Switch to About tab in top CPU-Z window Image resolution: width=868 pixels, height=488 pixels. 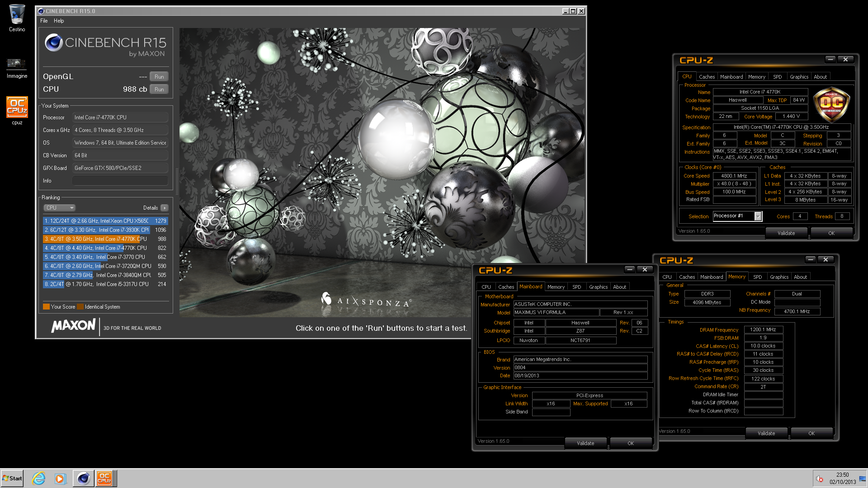pyautogui.click(x=820, y=77)
